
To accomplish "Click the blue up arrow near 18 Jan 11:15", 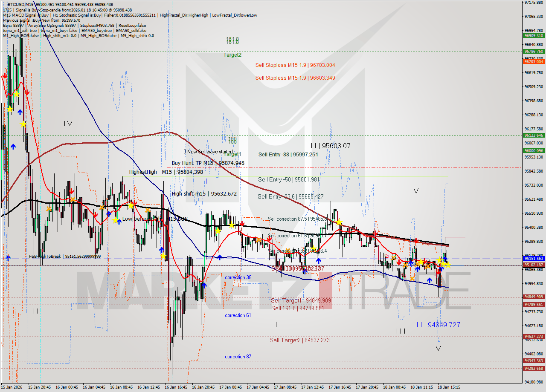I will point(429,280).
